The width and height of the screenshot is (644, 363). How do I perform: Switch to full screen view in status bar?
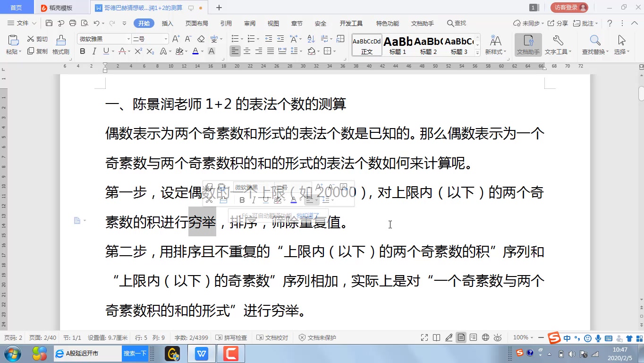click(424, 337)
